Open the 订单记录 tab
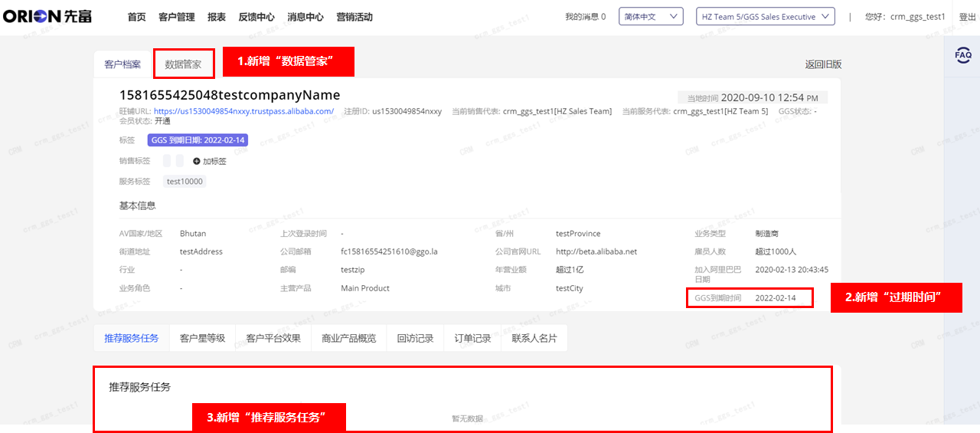The height and width of the screenshot is (433, 980). 472,338
